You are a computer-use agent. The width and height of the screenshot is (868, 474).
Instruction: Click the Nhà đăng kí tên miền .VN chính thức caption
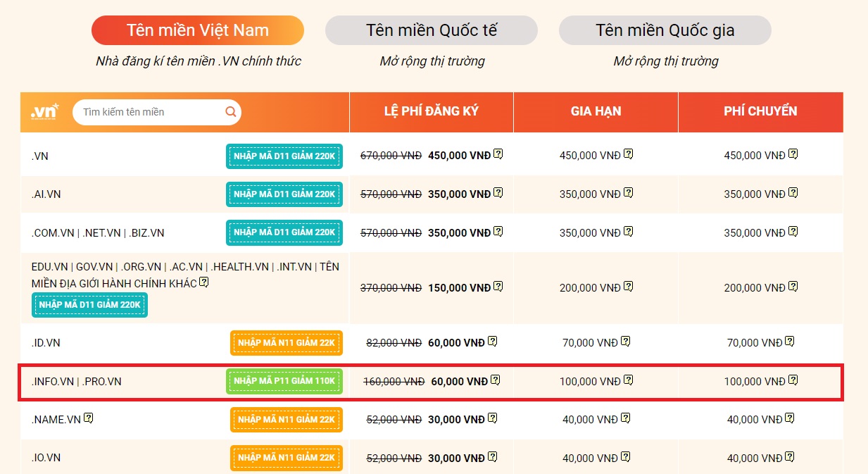point(199,61)
